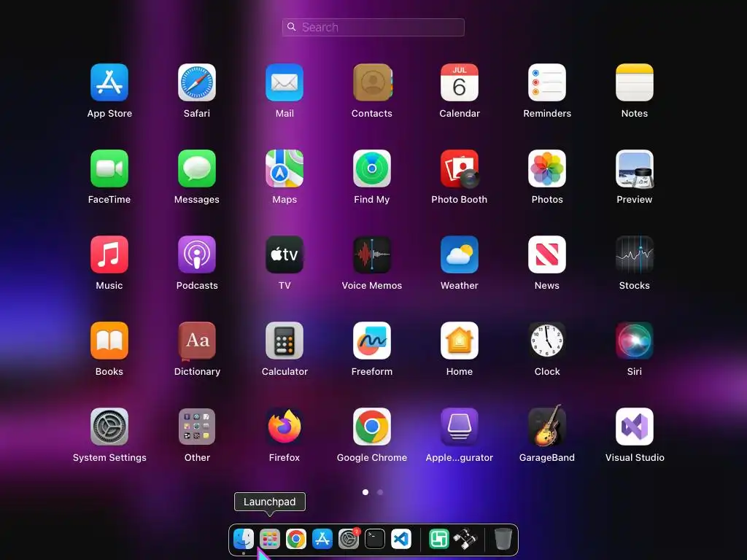
Task: Click the Launchpad search field
Action: pos(373,27)
